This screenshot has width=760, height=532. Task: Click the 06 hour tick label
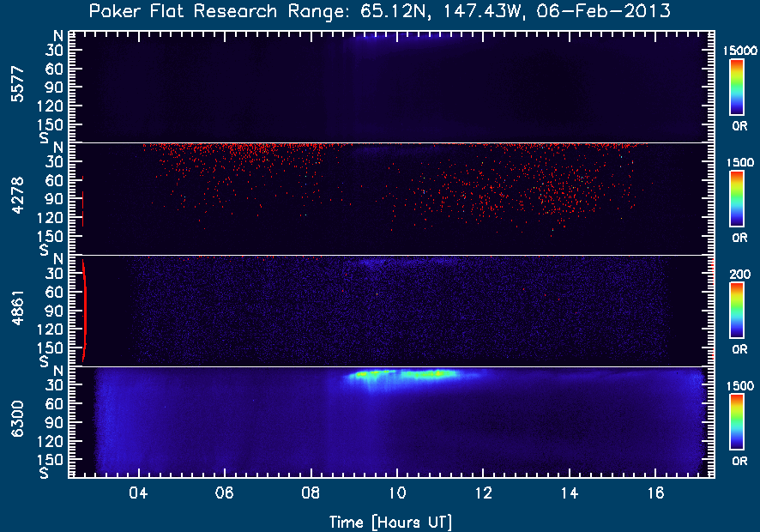[x=225, y=493]
